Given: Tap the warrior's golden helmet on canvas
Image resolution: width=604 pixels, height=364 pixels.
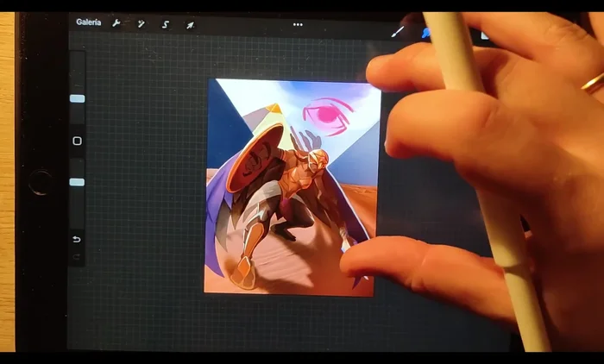Looking at the screenshot, I should (317, 160).
